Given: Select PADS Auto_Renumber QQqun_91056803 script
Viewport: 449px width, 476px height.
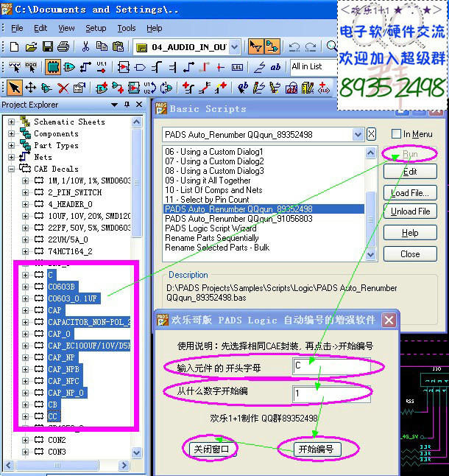Looking at the screenshot, I should [238, 219].
